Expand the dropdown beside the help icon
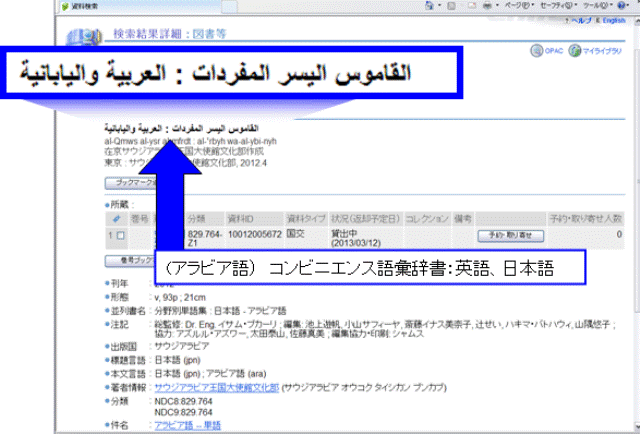 pyautogui.click(x=628, y=5)
